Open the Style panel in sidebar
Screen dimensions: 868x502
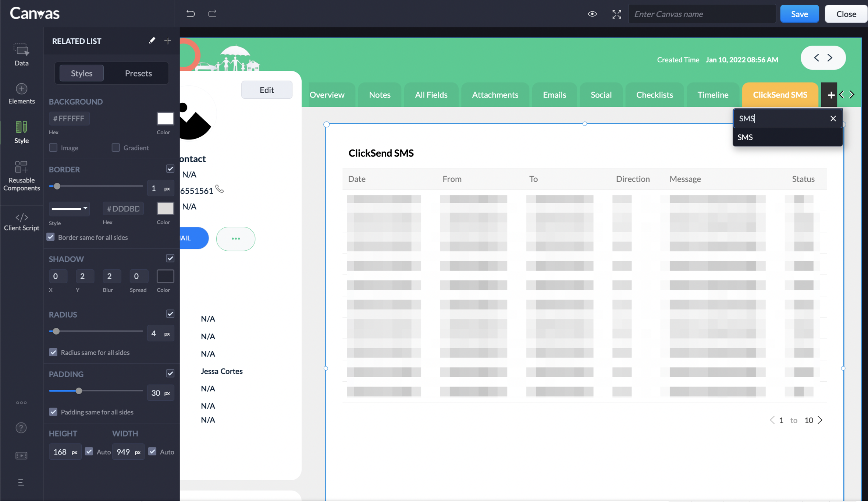pos(21,132)
